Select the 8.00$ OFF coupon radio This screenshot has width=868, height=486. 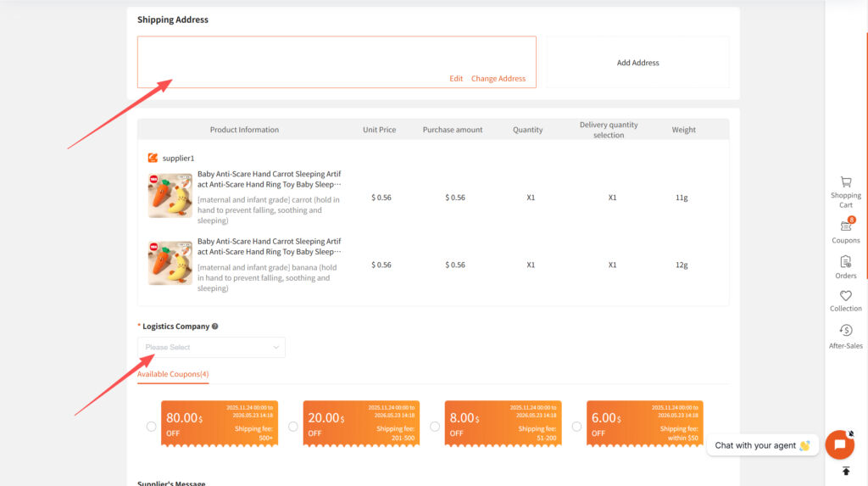point(435,427)
